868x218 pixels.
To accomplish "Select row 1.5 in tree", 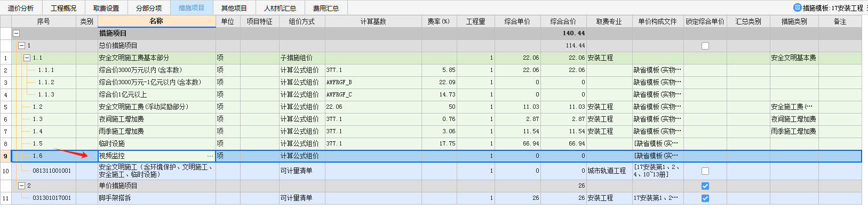I will [37, 143].
